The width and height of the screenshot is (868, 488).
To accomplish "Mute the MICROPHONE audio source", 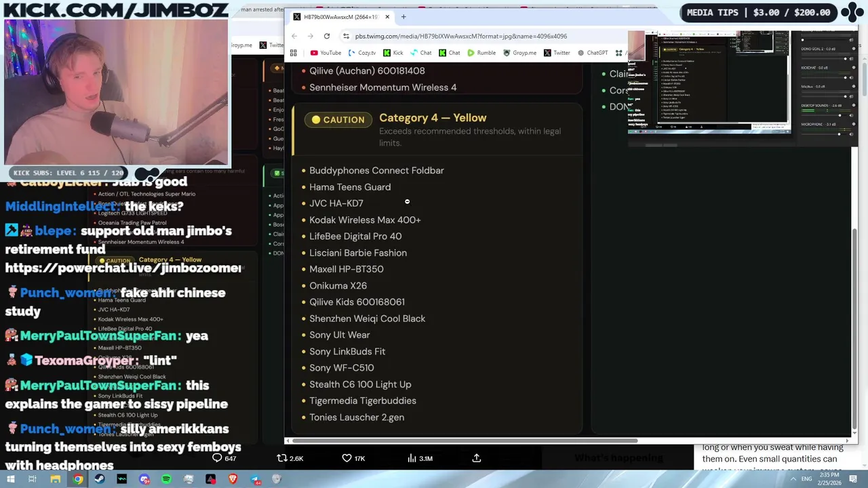I will tap(851, 134).
